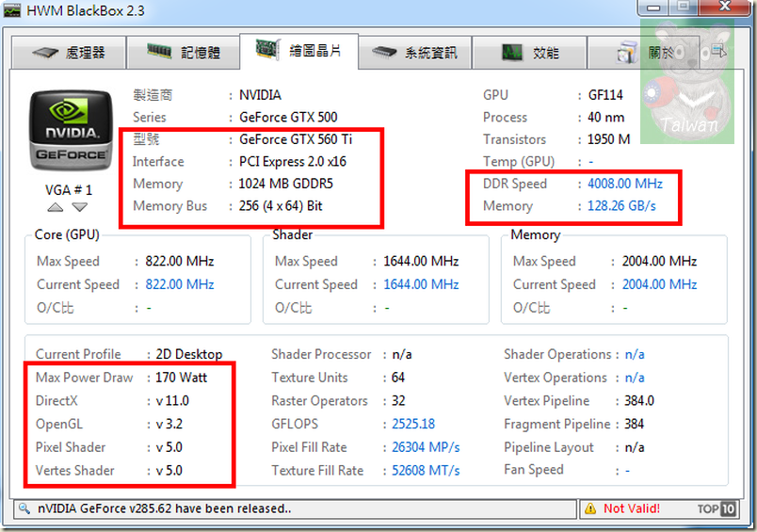757x532 pixels.
Task: Click the Shader Operations n/a value
Action: tap(635, 354)
